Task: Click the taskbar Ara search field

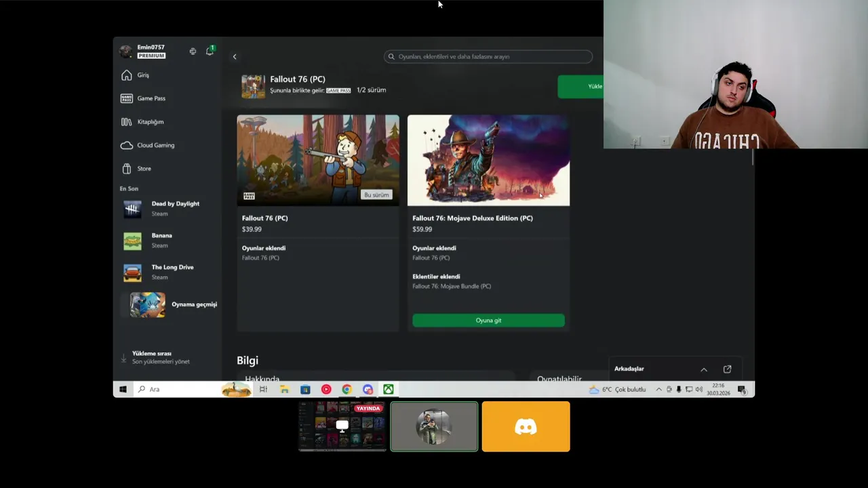Action: coord(192,389)
